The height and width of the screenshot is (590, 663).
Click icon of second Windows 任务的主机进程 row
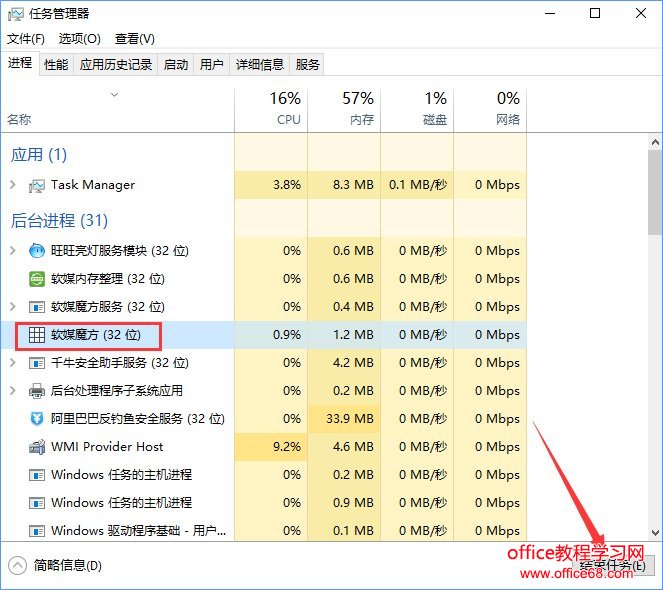click(37, 503)
